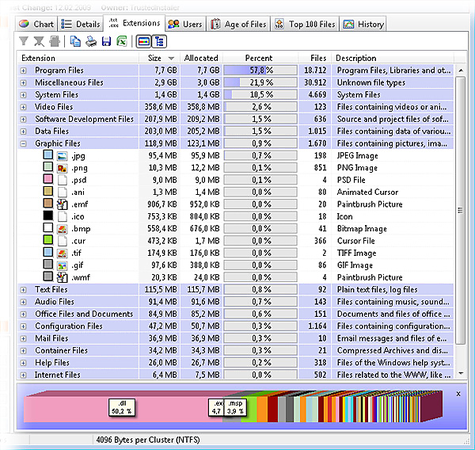
Task: Click the scrollbar down arrow of the list
Action: coord(461,373)
